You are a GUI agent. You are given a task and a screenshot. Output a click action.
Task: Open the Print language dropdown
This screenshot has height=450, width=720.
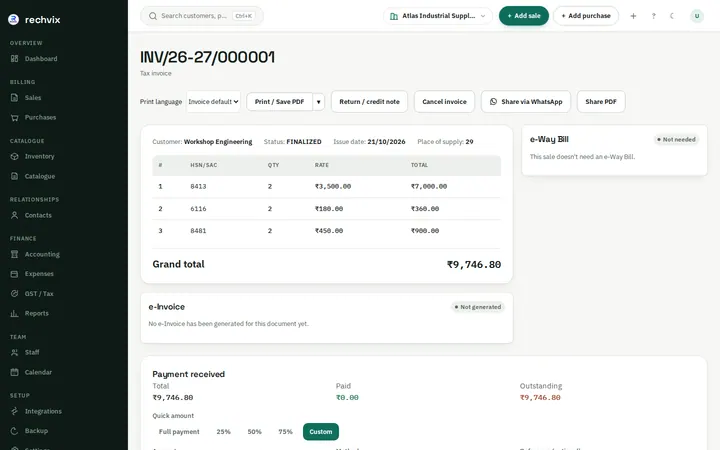click(x=214, y=102)
